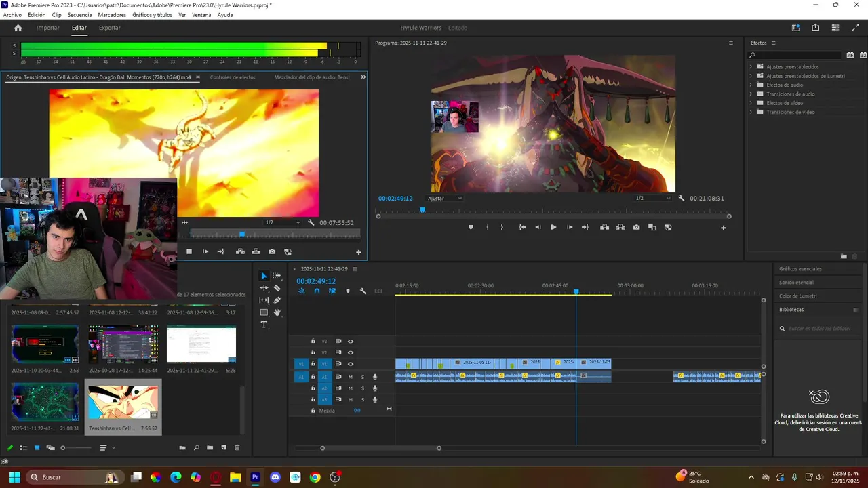
Task: Click the Lift button in Program monitor
Action: tap(604, 228)
